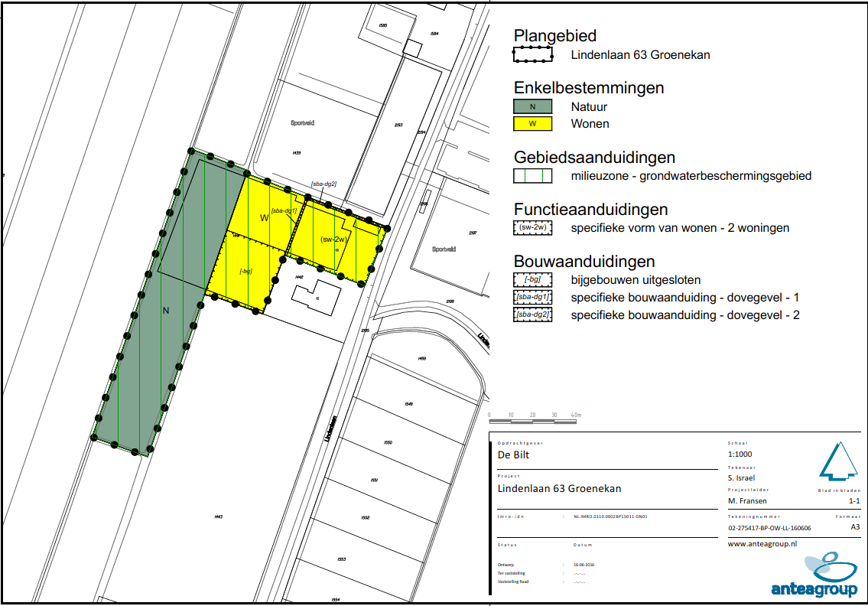Screen dimensions: 868x606
Task: Click the 'Enkelbestemmingen' legend heading
Action: [x=588, y=87]
